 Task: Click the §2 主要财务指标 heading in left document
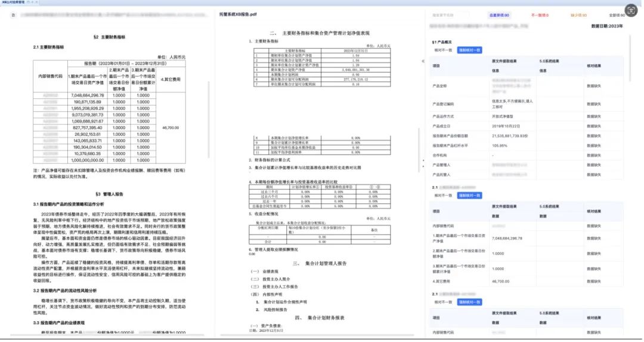click(x=109, y=37)
